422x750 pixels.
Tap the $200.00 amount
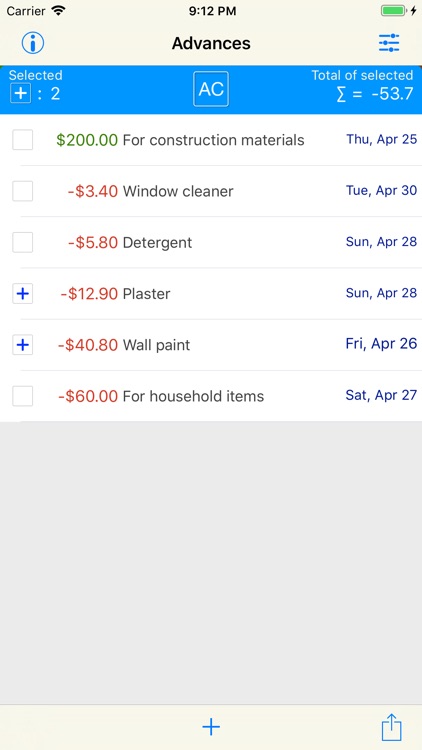(x=87, y=140)
